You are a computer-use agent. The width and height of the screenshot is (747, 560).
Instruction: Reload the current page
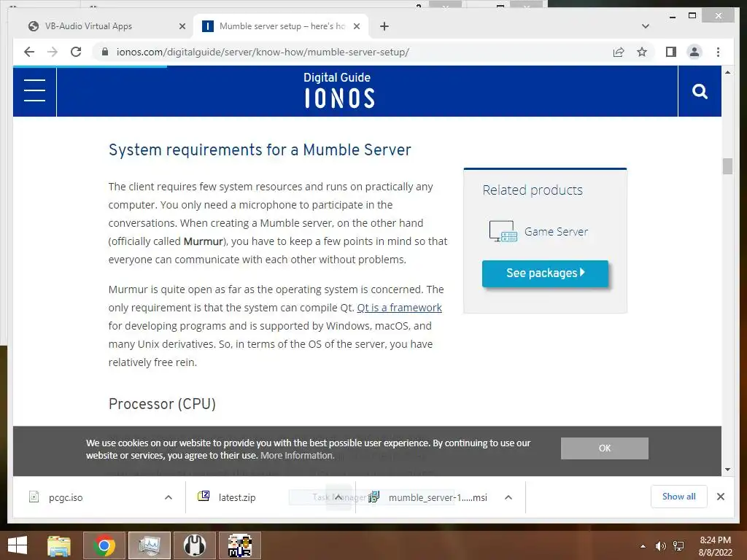point(76,52)
